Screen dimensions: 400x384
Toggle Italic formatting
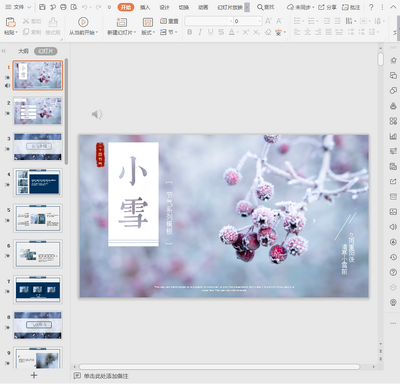point(200,32)
